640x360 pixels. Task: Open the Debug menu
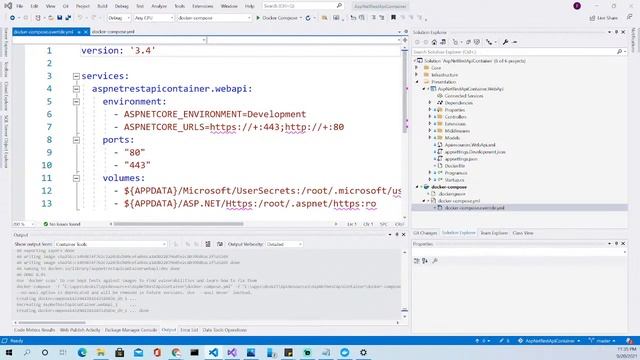pos(121,6)
